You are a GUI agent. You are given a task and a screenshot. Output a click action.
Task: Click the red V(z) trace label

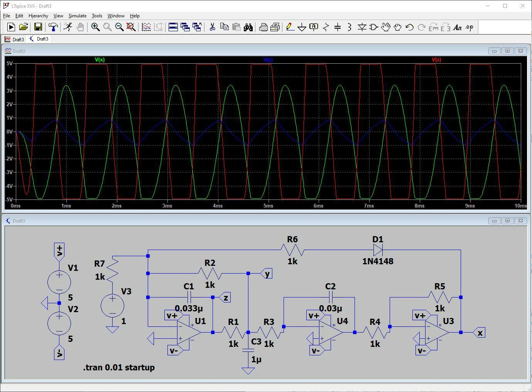click(436, 60)
